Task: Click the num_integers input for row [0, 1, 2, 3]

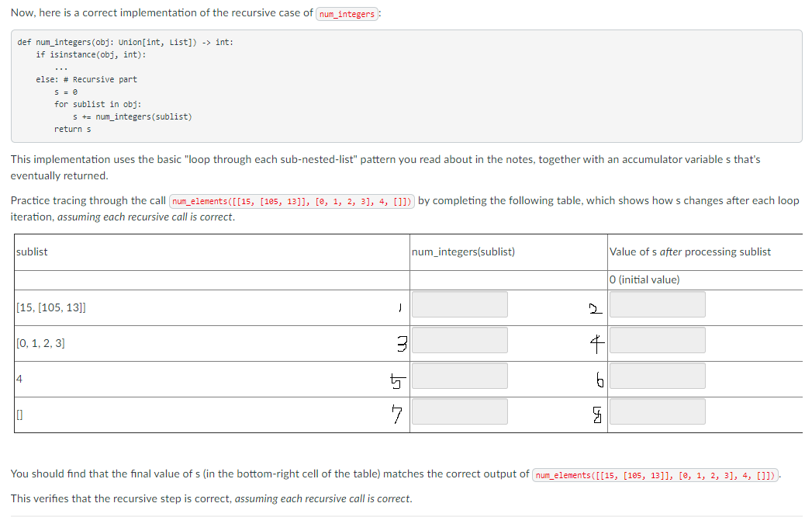Action: tap(459, 339)
